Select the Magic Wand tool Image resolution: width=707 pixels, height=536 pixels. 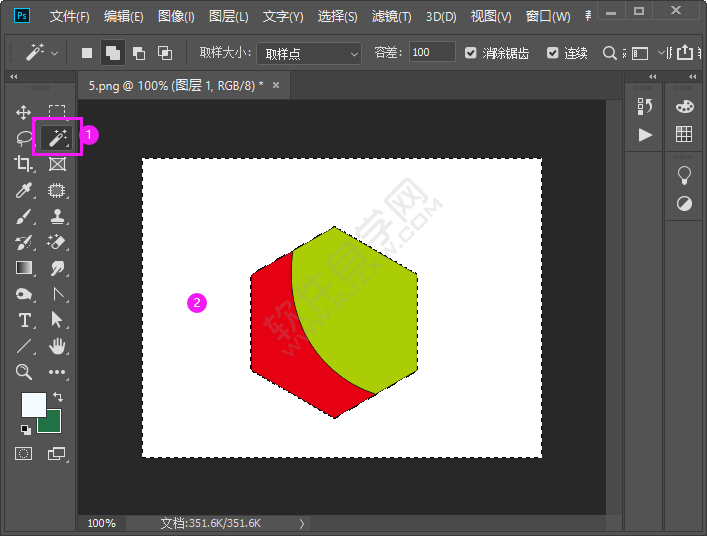56,137
